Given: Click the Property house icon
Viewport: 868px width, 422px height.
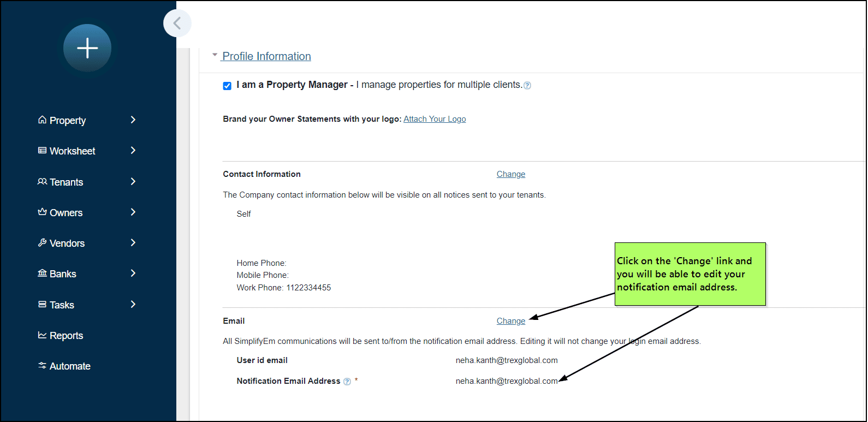Looking at the screenshot, I should [42, 120].
